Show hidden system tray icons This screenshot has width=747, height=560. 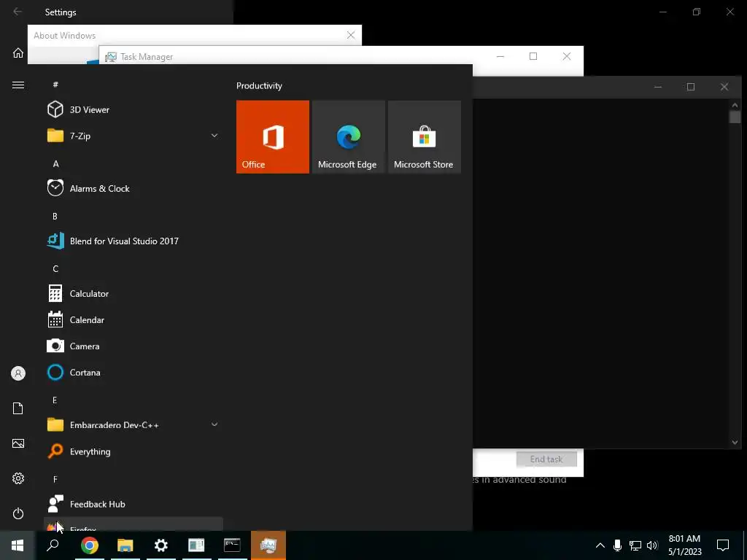pos(600,545)
